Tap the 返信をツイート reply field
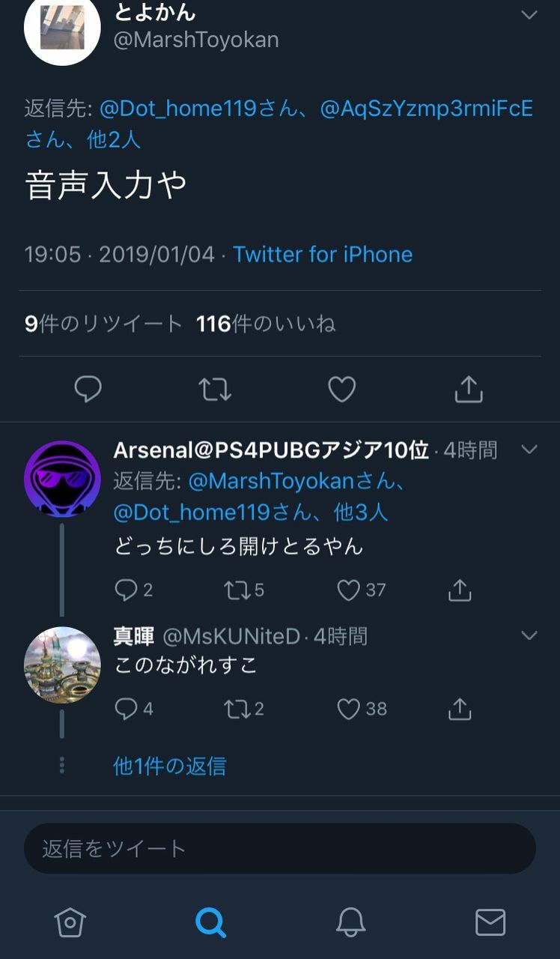This screenshot has height=959, width=560. [x=280, y=848]
